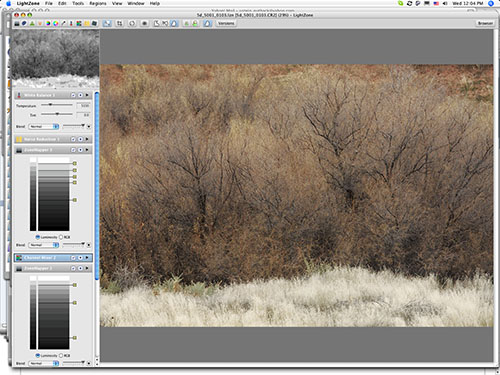
Task: Select RGB radio in first ZoneMapper
Action: coord(61,237)
